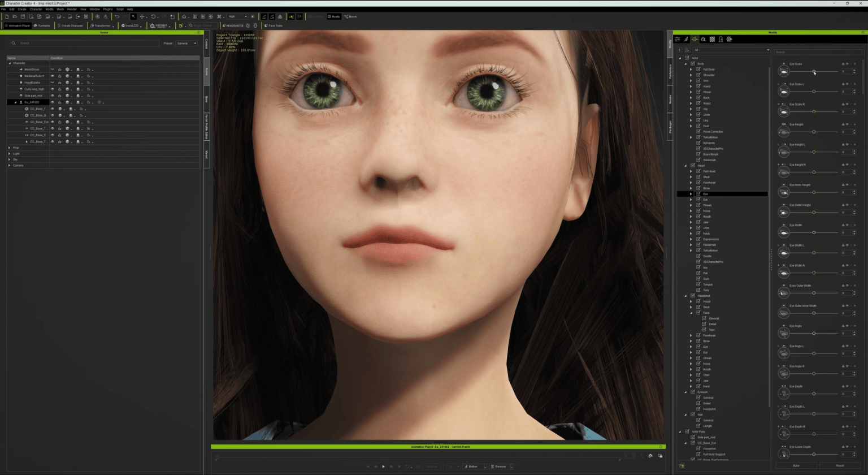The image size is (868, 475).
Task: Click the Create Character button
Action: (x=70, y=25)
